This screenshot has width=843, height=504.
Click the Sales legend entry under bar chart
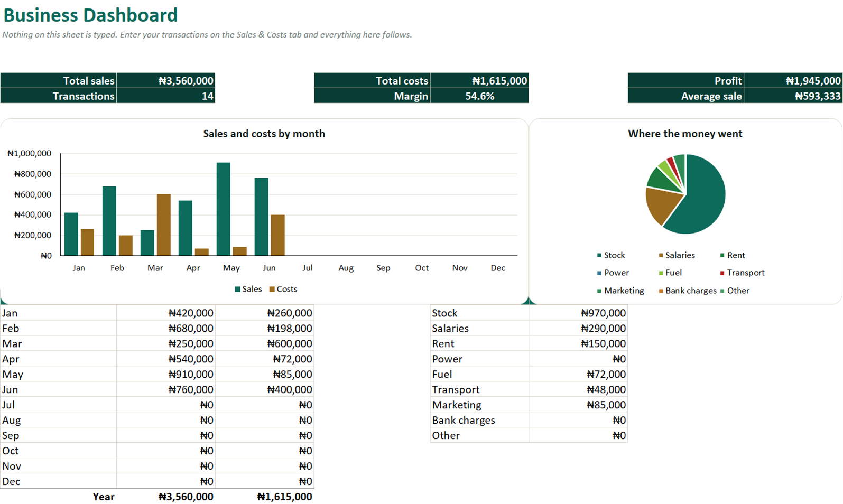click(248, 289)
